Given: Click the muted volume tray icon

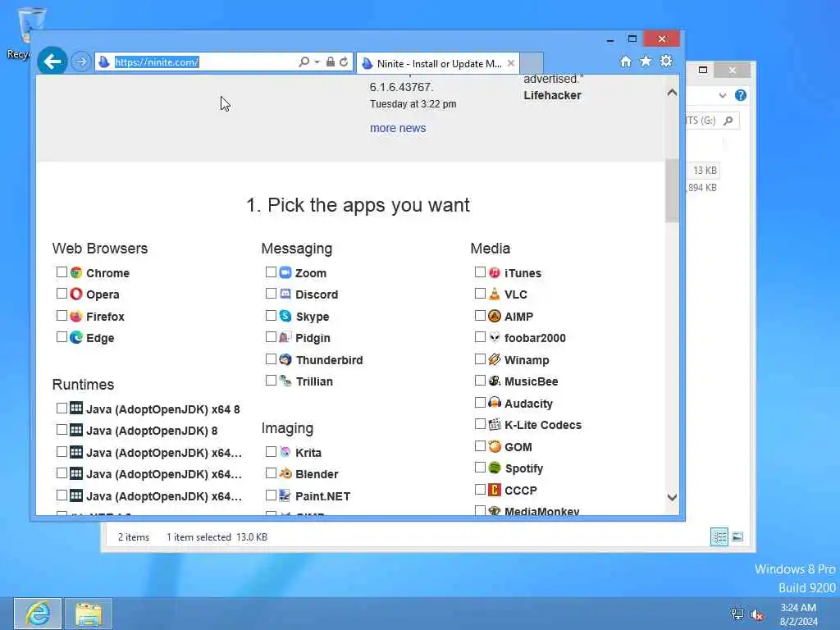Looking at the screenshot, I should [757, 614].
